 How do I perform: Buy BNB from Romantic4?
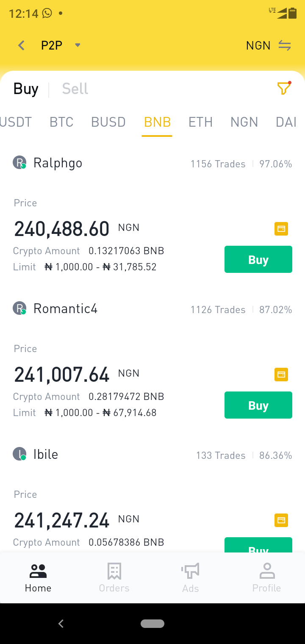(x=258, y=405)
